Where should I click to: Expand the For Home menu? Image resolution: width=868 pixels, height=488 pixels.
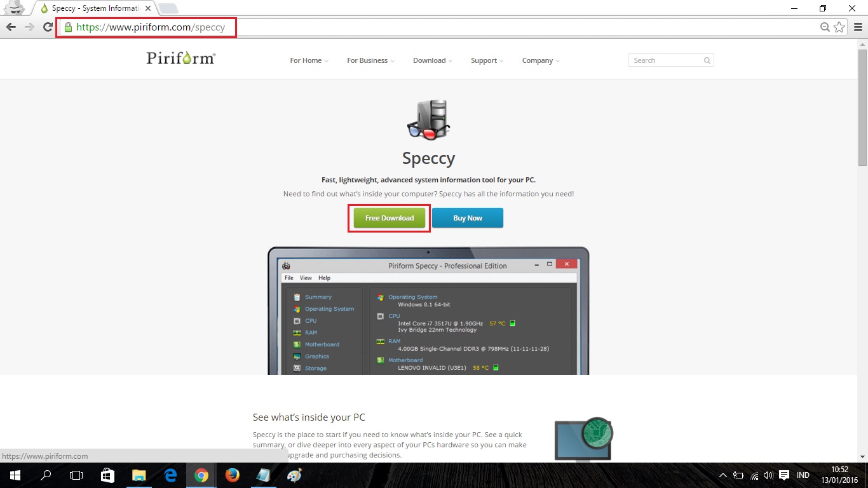click(309, 60)
